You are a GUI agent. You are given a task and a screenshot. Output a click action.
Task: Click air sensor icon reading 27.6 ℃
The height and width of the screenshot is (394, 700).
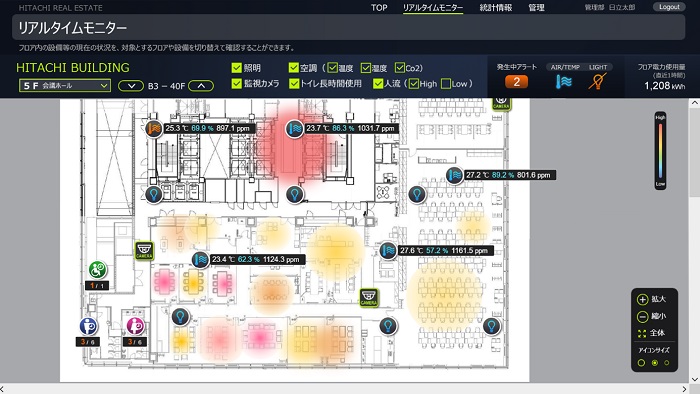click(388, 250)
